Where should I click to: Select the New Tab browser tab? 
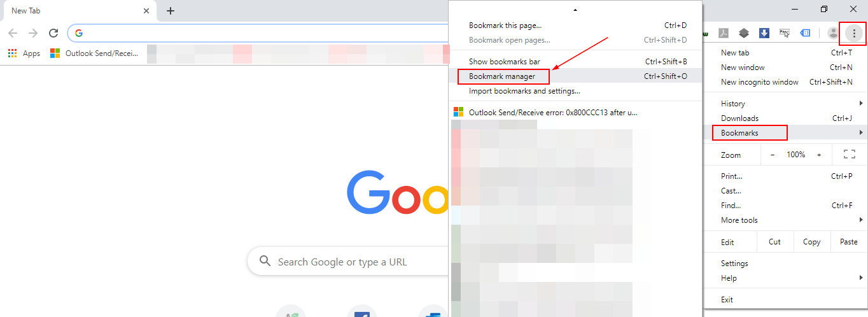[80, 11]
